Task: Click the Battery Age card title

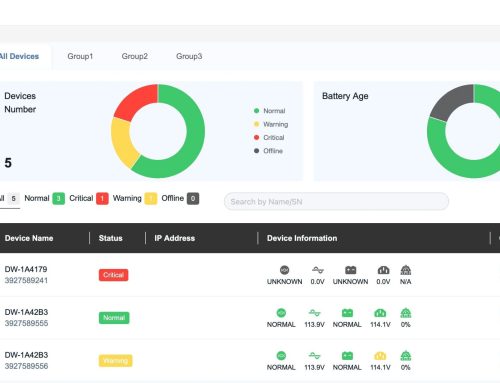Action: [345, 96]
